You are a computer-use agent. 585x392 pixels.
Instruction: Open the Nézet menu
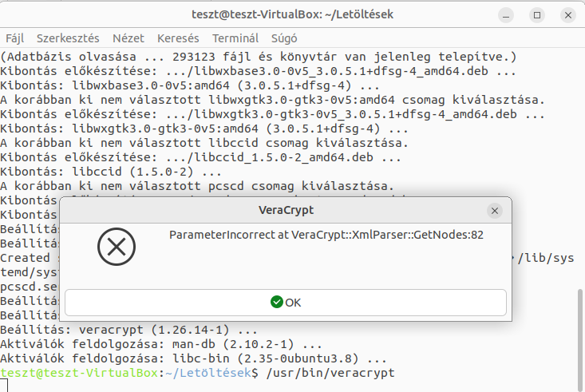[x=128, y=38]
